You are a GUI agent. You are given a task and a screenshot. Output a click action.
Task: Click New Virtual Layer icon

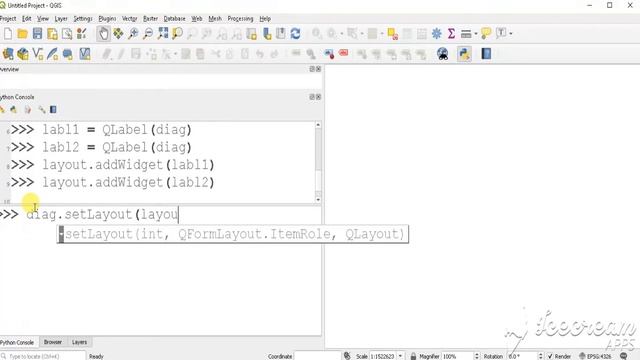[84, 54]
